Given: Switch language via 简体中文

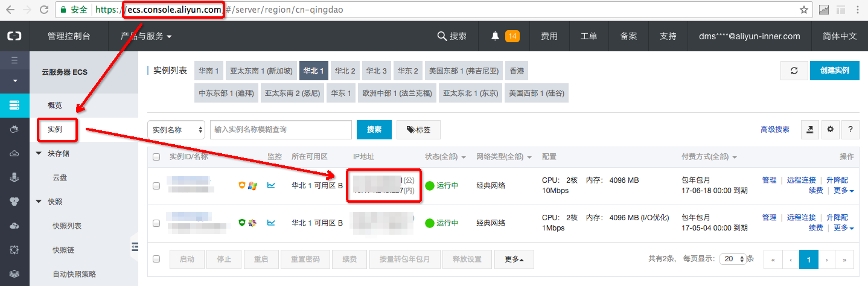Looking at the screenshot, I should click(840, 36).
